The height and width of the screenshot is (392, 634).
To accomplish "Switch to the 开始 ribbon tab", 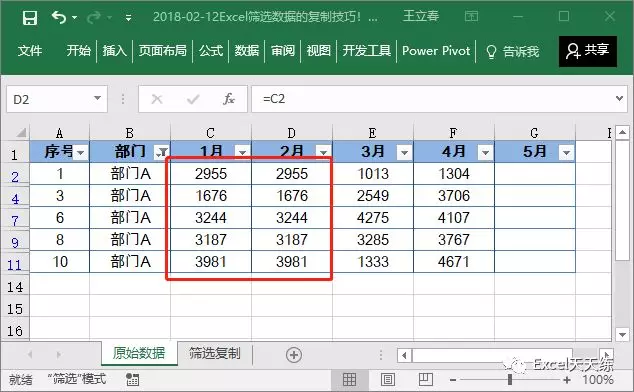I will 78,51.
